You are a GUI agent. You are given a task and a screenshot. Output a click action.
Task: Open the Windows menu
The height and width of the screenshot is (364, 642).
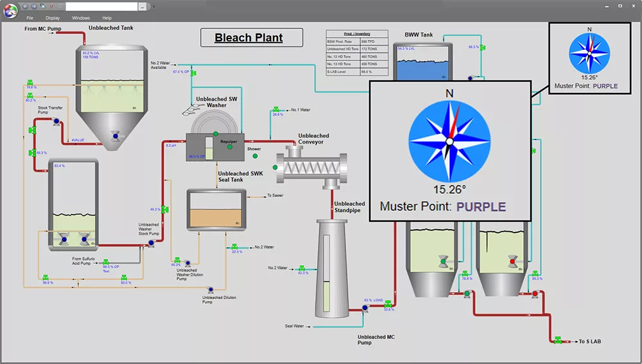click(81, 18)
